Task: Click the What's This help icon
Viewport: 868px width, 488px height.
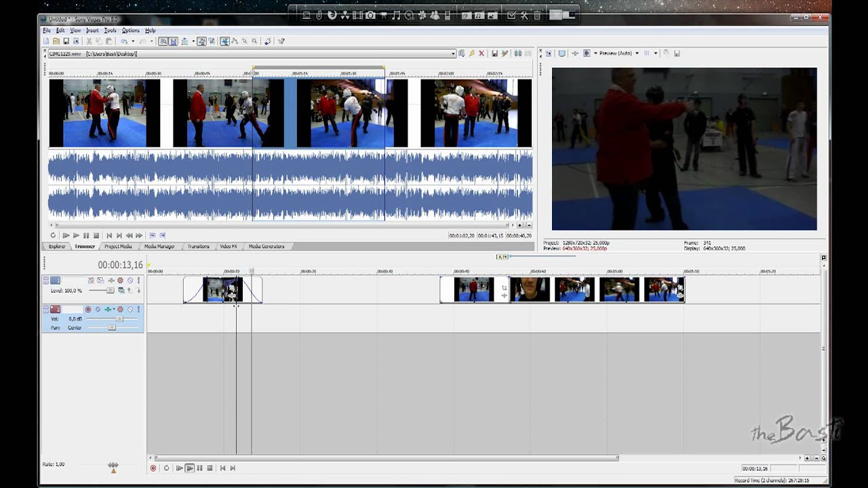Action: 281,41
